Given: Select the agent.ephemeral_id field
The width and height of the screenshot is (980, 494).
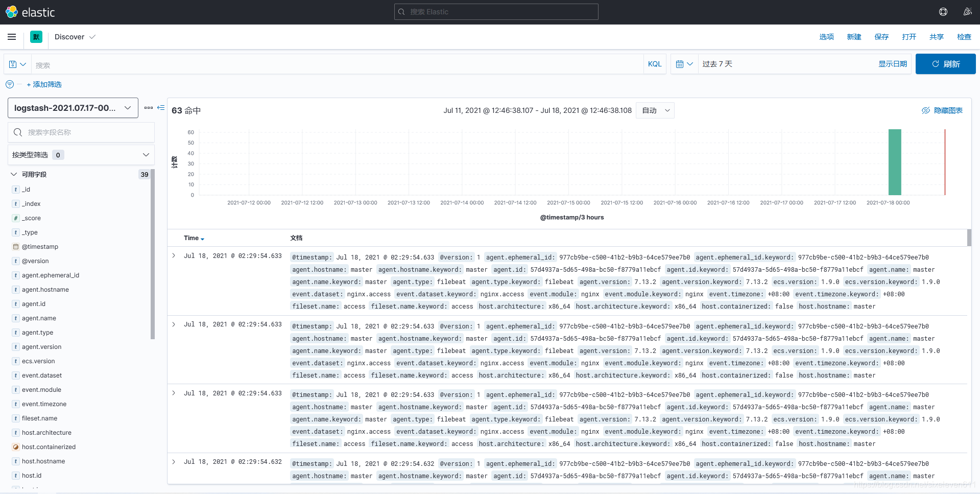Looking at the screenshot, I should tap(51, 275).
